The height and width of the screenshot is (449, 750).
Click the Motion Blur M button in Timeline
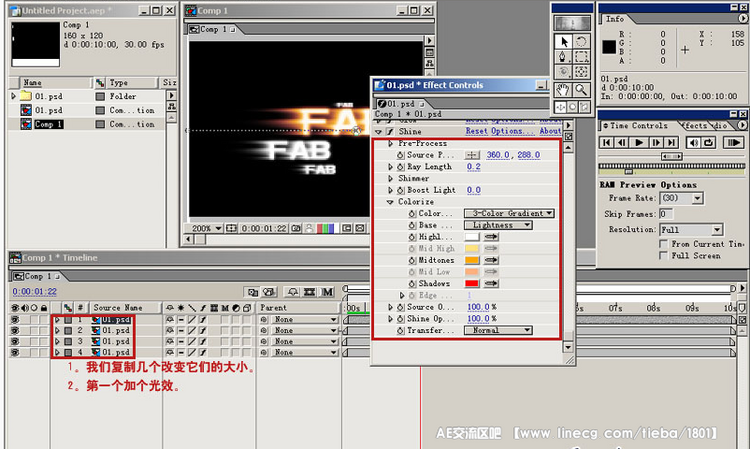point(328,292)
